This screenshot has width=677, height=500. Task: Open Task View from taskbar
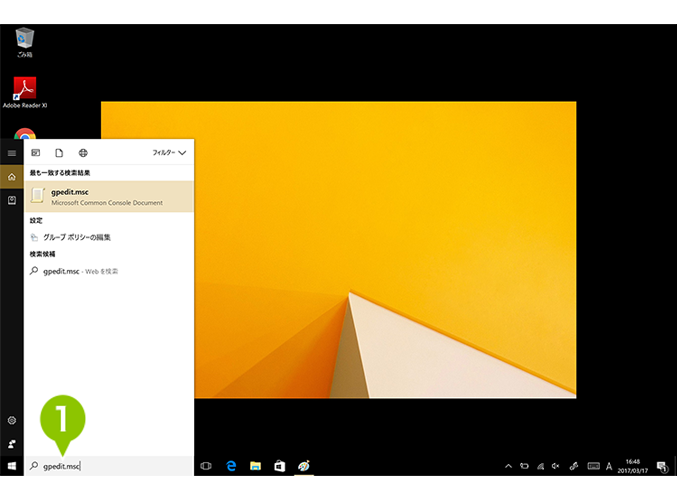pyautogui.click(x=206, y=466)
